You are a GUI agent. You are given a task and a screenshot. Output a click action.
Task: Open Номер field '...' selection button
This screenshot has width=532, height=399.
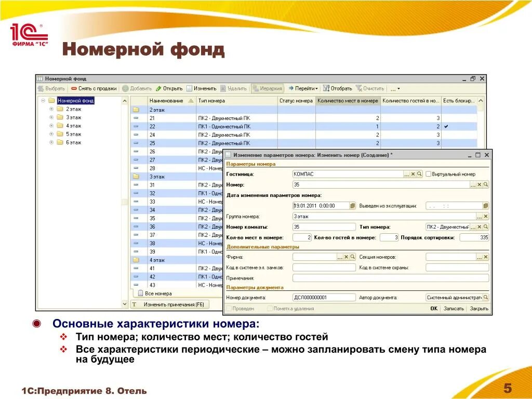pos(473,184)
